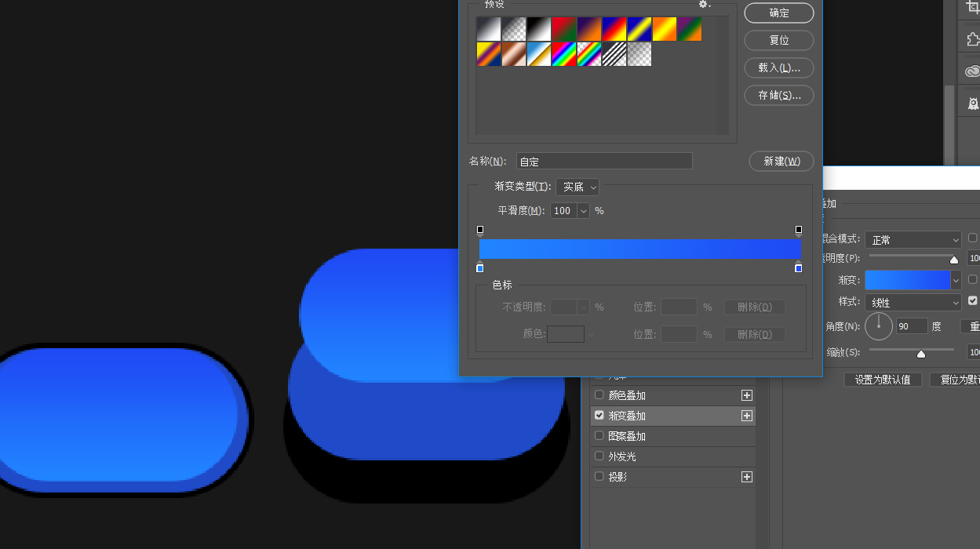Screen dimensions: 980x549
Task: Select the 外发光 effect row
Action: pyautogui.click(x=672, y=456)
